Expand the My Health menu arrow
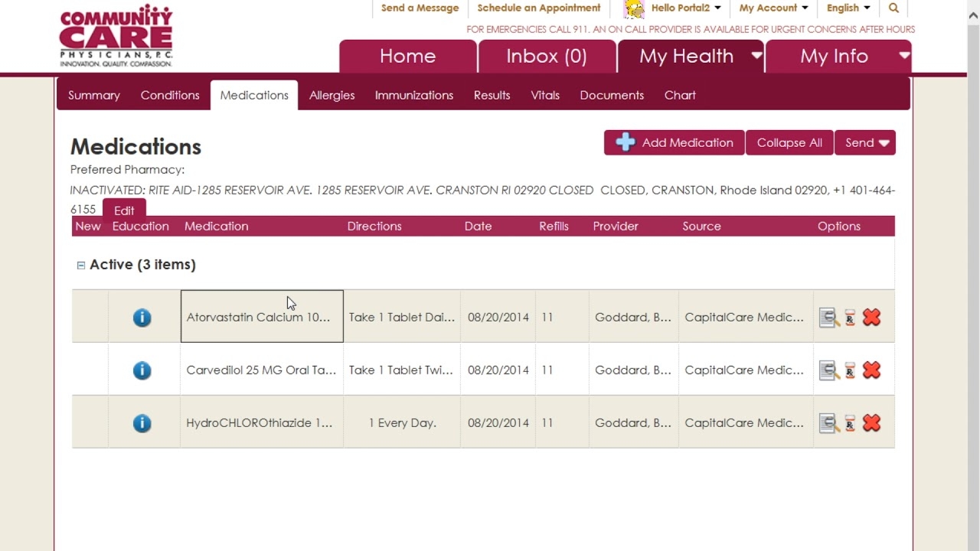 tap(756, 56)
